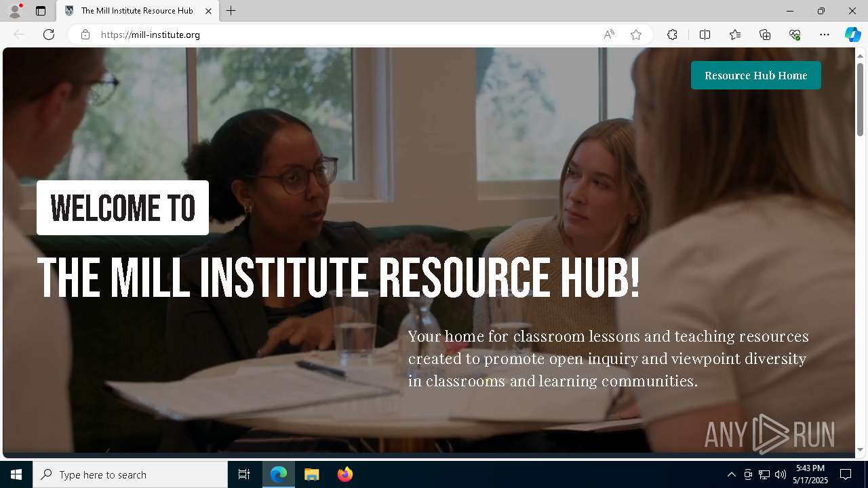The height and width of the screenshot is (488, 868).
Task: Open Settings and more ellipsis menu
Action: point(825,35)
